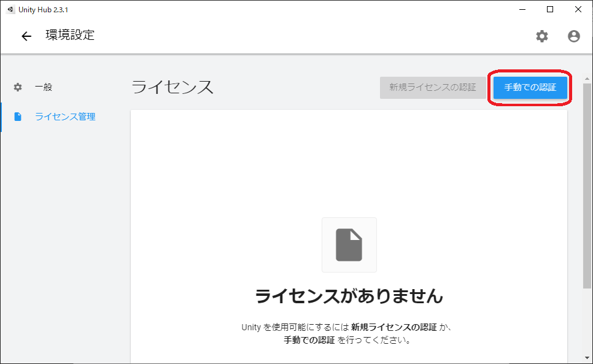This screenshot has height=364, width=593.
Task: Select the ライセンス管理 tab
Action: click(x=64, y=117)
